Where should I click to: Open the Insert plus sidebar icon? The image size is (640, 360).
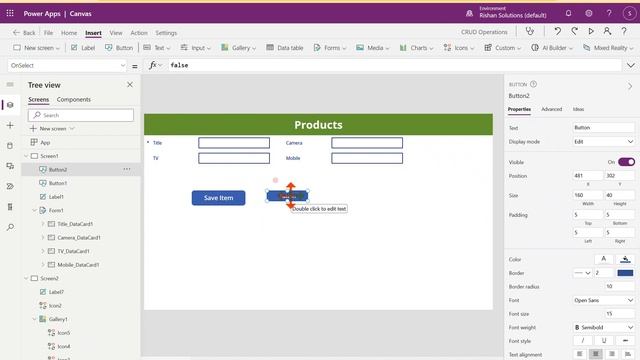(x=10, y=125)
